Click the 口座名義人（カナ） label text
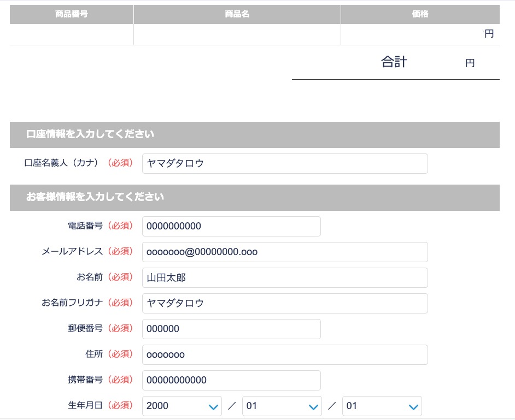The width and height of the screenshot is (515, 420). [61, 163]
